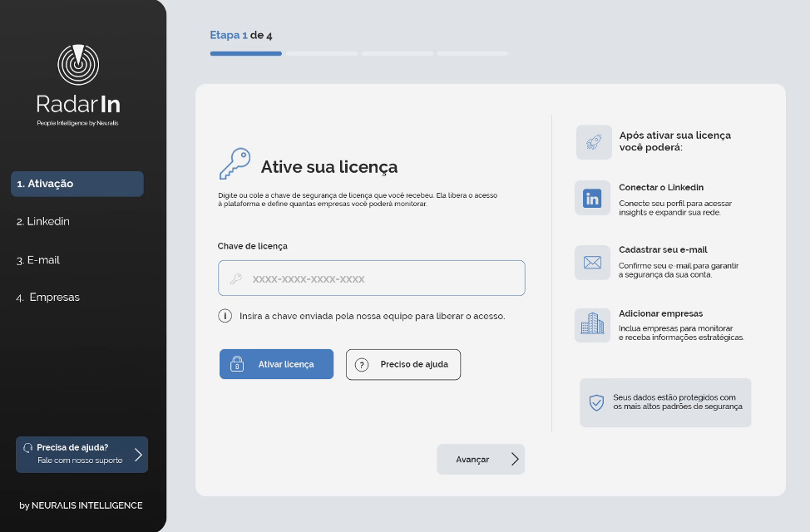The width and height of the screenshot is (810, 532).
Task: Select the 1. Ativação sidebar step
Action: point(77,184)
